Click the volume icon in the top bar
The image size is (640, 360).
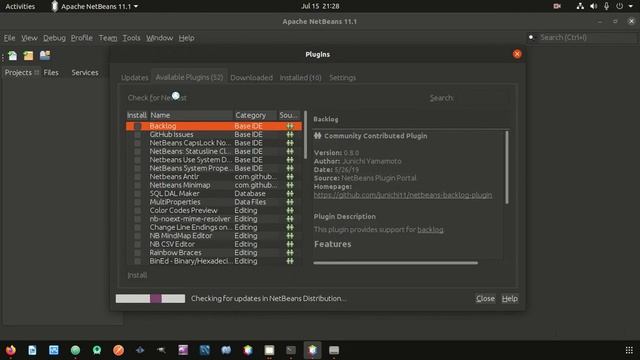tap(593, 6)
